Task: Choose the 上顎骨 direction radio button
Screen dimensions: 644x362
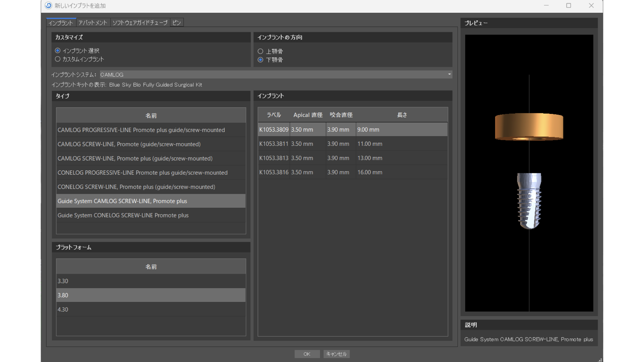Action: click(x=260, y=51)
